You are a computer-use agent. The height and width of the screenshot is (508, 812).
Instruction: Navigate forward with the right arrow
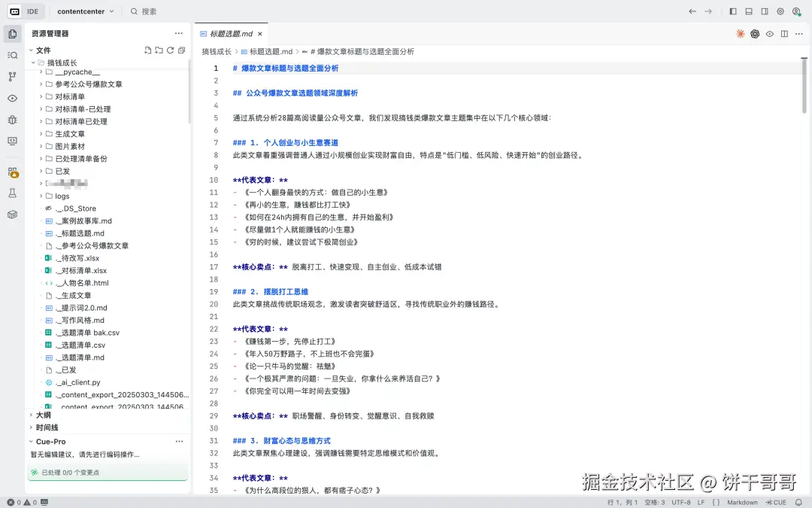tap(708, 11)
